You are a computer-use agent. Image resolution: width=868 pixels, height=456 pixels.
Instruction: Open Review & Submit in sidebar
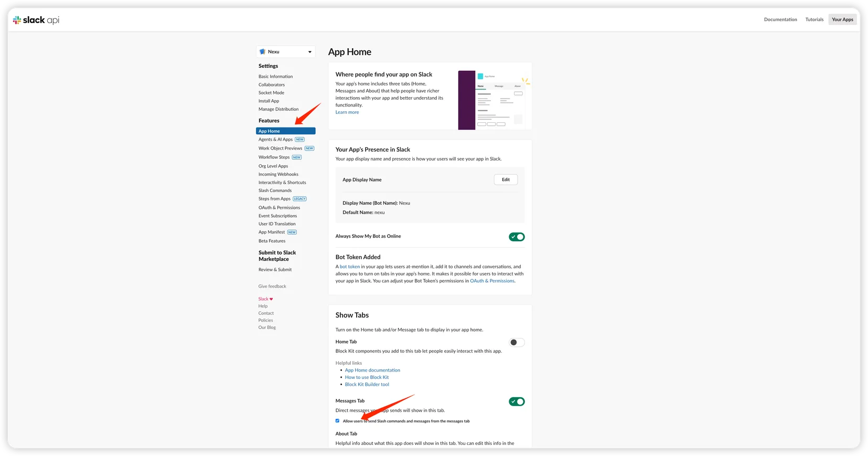275,270
